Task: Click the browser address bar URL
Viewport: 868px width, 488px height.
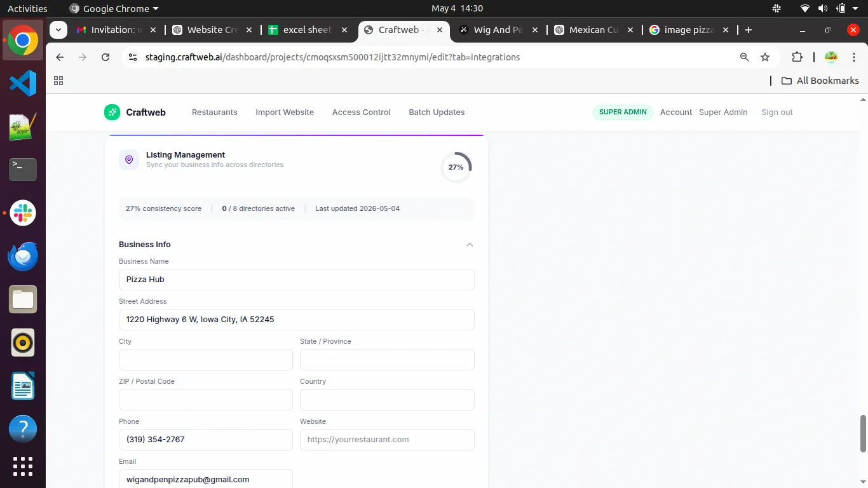Action: coord(332,57)
